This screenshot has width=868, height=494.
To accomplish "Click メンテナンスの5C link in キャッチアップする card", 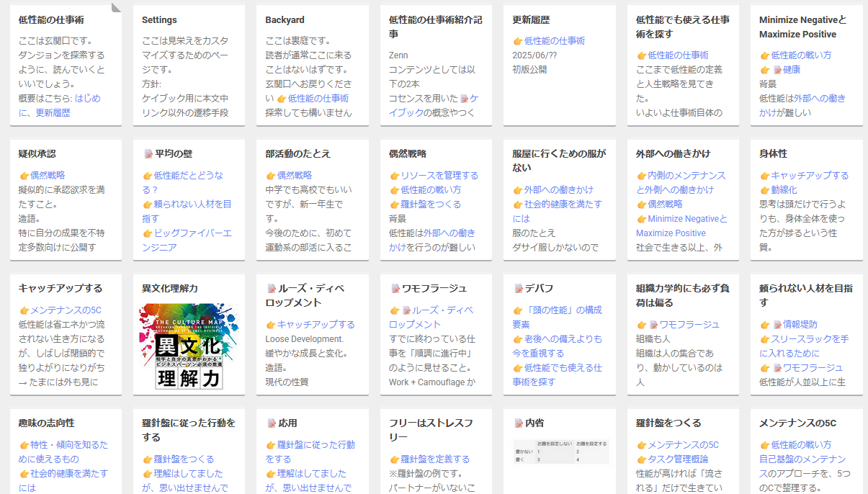I will (66, 310).
